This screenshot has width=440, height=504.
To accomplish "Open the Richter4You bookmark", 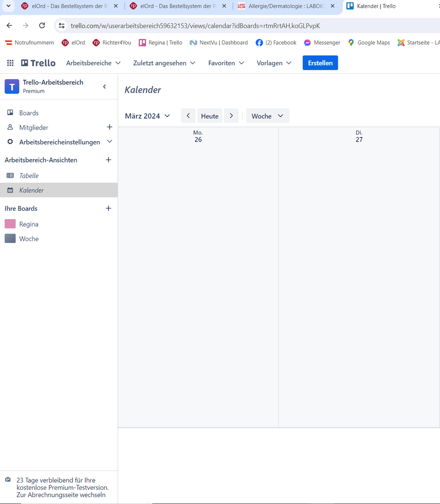I will (112, 42).
